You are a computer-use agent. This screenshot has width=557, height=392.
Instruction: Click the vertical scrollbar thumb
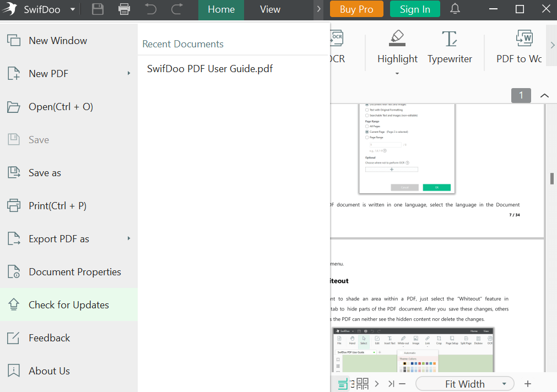click(x=552, y=178)
